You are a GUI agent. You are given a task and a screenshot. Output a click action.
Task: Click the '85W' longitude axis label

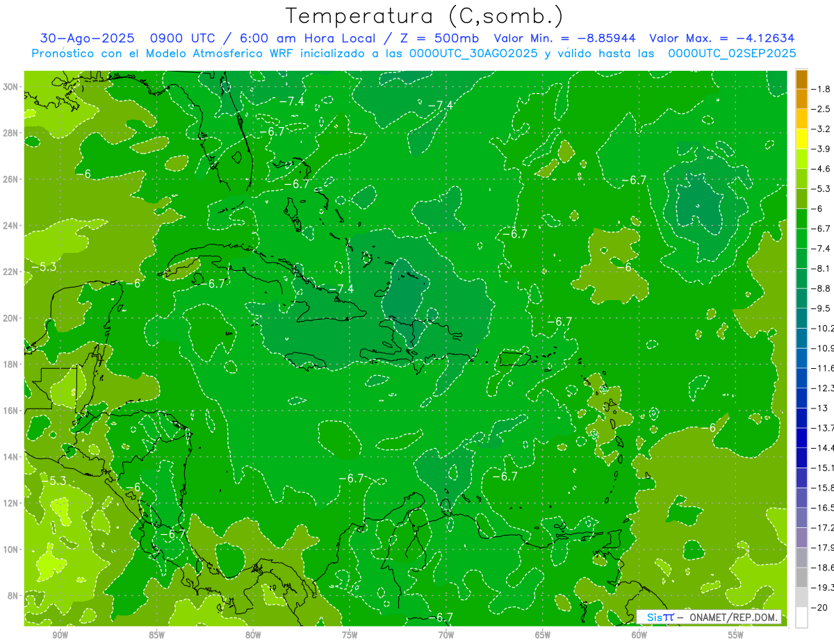pos(156,635)
